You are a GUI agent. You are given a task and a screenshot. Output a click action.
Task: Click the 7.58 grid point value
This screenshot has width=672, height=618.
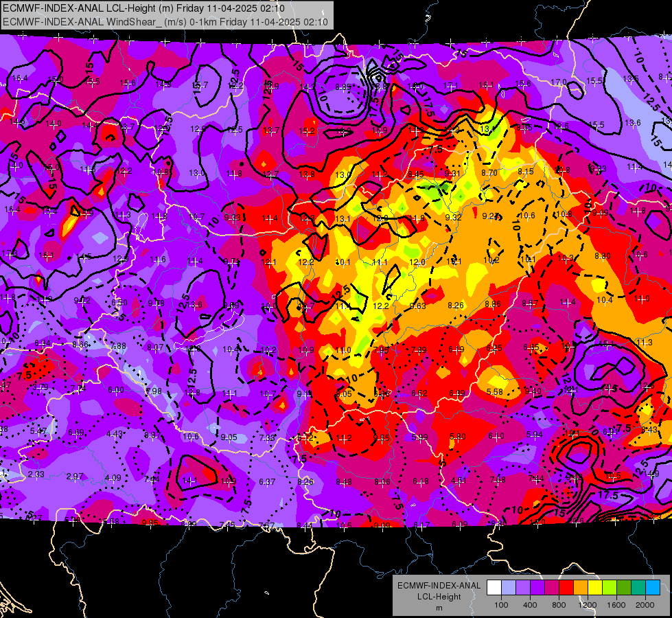pos(498,479)
